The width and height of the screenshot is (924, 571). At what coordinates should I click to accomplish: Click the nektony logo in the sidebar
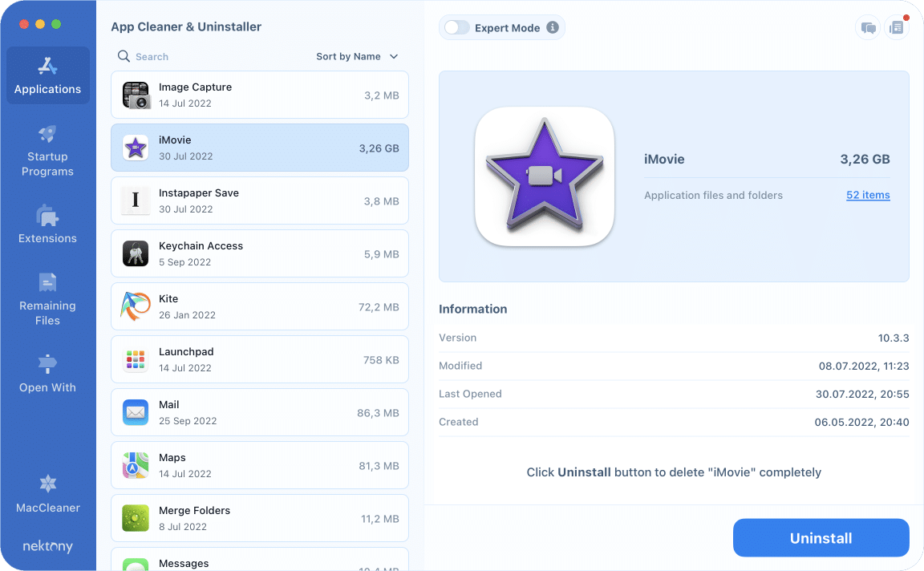pos(48,545)
